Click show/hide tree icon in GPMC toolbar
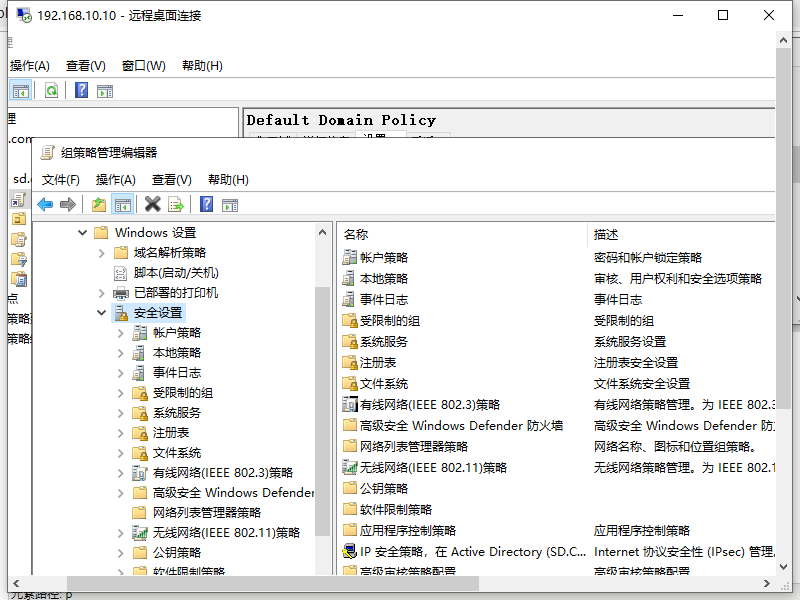This screenshot has width=800, height=600. click(x=21, y=91)
